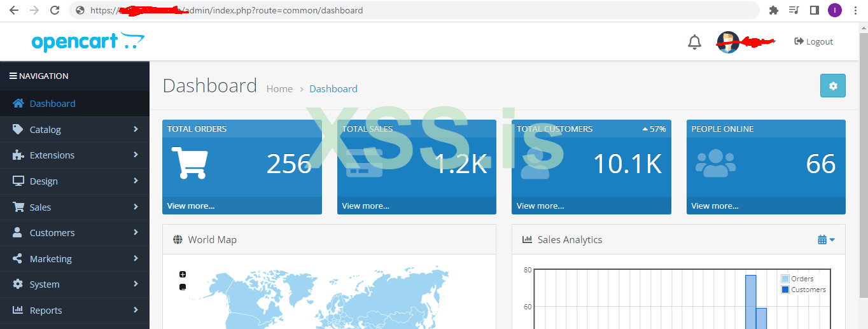Zoom out the World Map with minus
The image size is (868, 329).
(183, 287)
